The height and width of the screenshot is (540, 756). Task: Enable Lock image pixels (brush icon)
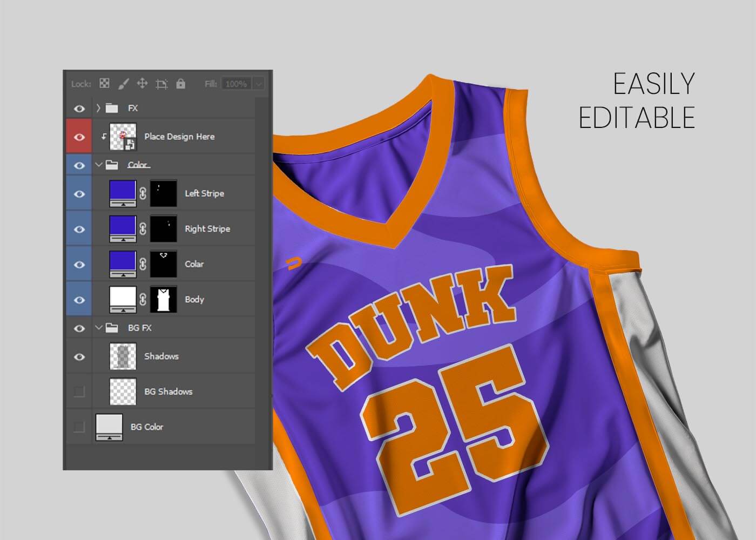tap(123, 83)
